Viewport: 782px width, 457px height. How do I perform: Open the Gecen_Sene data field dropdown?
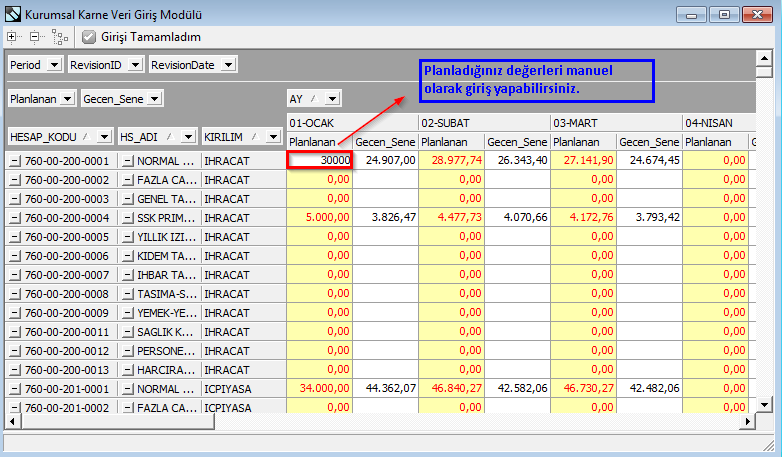tap(155, 99)
